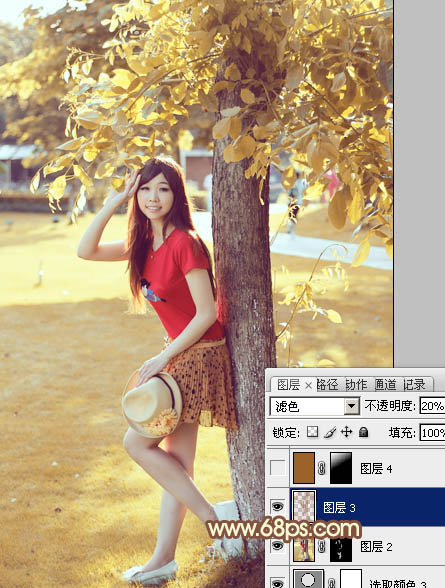Image resolution: width=445 pixels, height=588 pixels.
Task: Show hidden 图层 4 via visibility box
Action: click(x=277, y=468)
